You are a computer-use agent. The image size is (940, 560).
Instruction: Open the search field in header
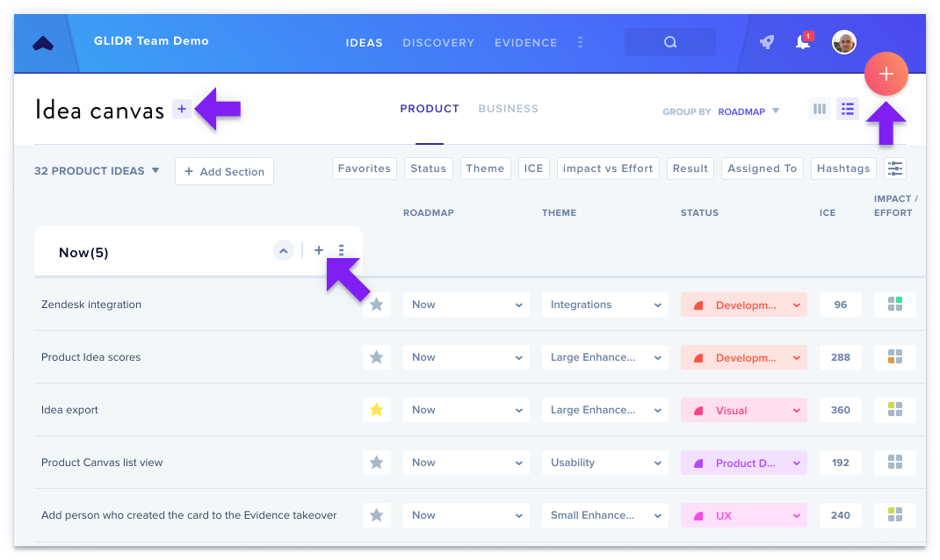tap(669, 42)
